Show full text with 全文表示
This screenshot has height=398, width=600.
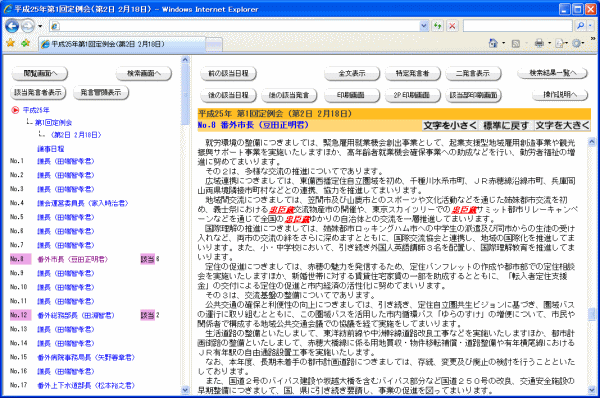click(352, 73)
